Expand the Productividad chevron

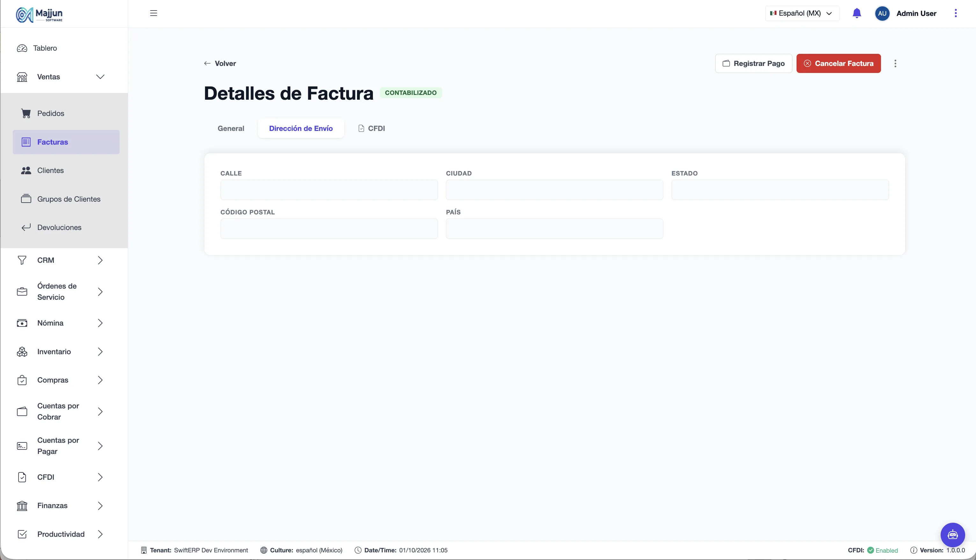tap(100, 534)
